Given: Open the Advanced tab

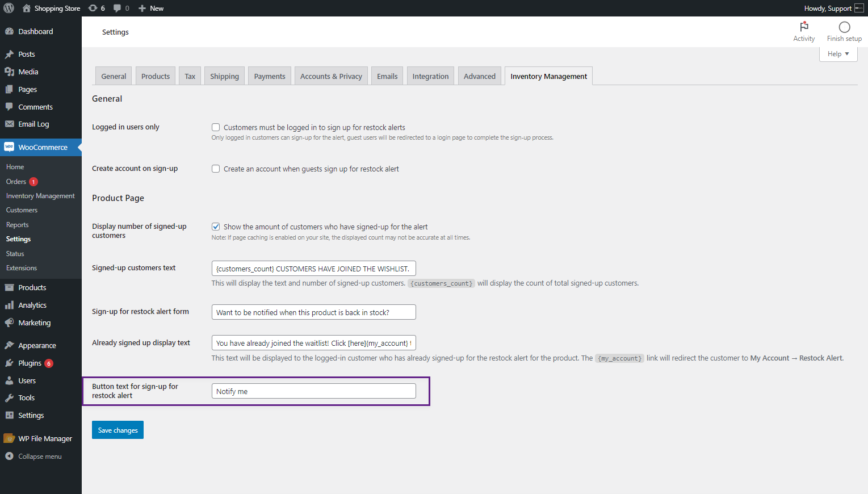Looking at the screenshot, I should click(x=480, y=76).
